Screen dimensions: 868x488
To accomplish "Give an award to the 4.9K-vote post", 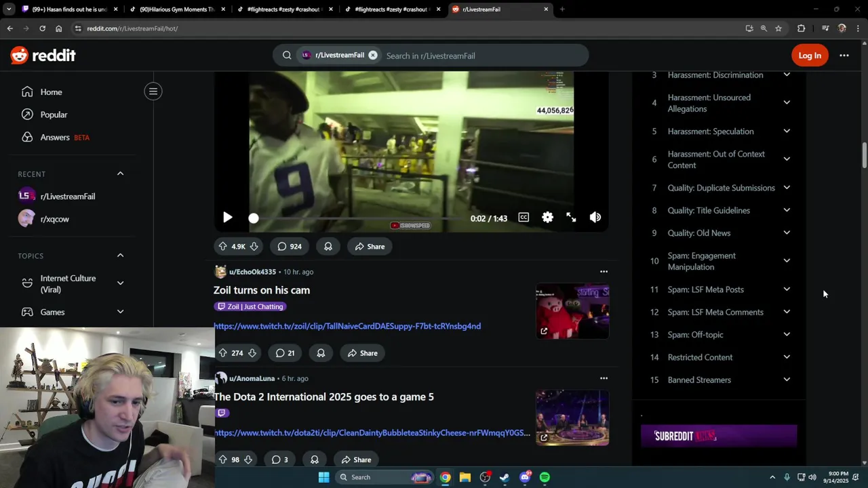I will click(328, 247).
